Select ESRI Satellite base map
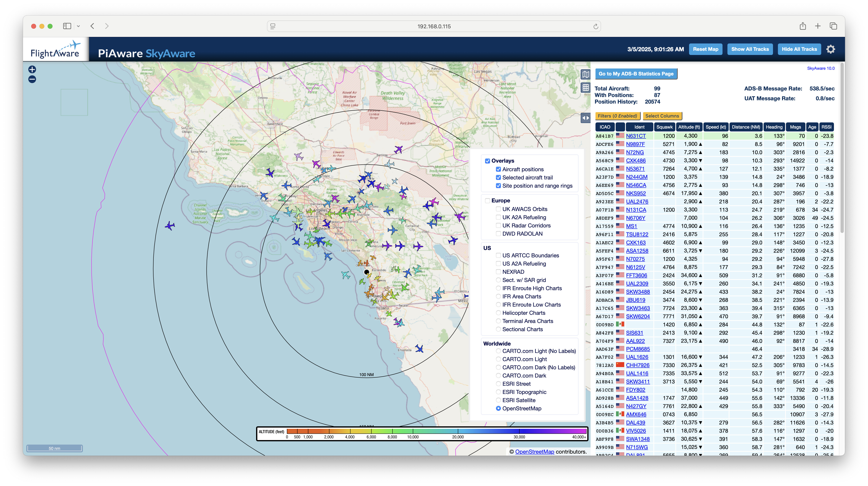868x486 pixels. [498, 400]
